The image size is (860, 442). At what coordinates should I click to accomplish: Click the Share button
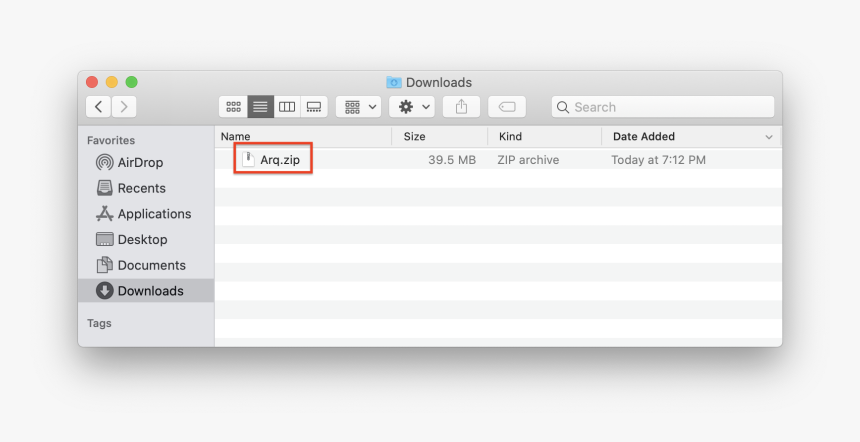[461, 107]
